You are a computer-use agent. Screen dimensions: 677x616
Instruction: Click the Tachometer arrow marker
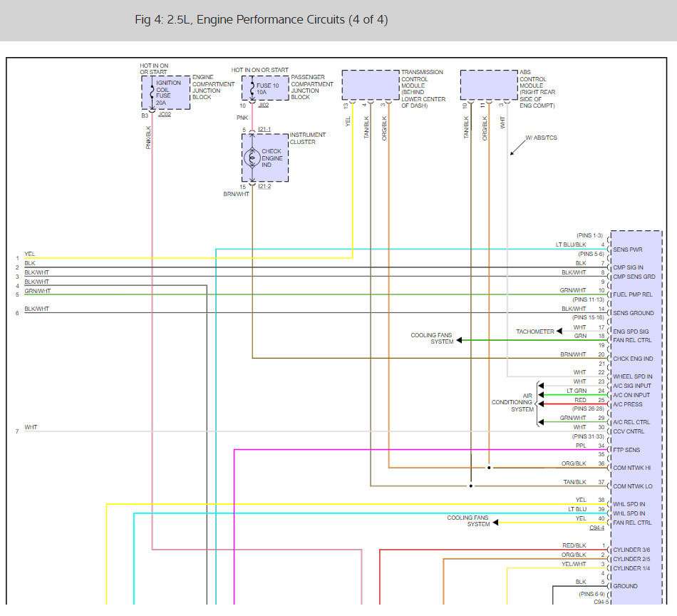coord(559,332)
